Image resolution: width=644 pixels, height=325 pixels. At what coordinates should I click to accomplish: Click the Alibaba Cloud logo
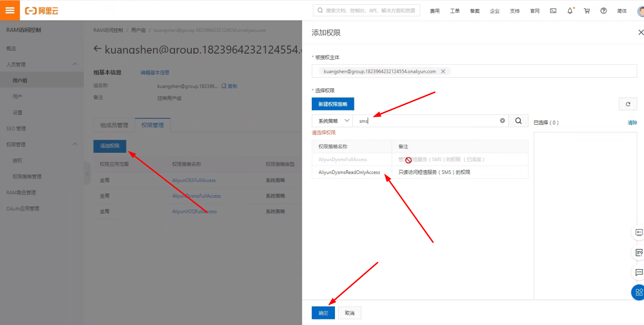[x=42, y=11]
